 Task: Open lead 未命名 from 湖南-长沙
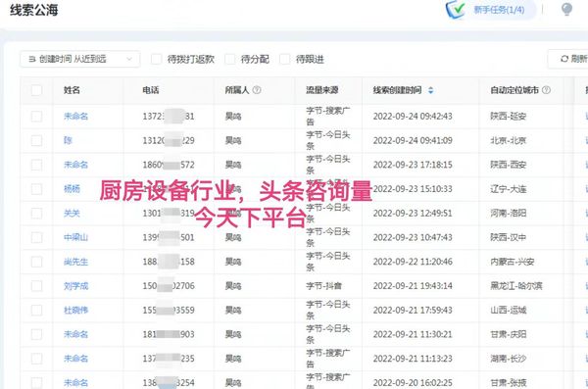75,359
